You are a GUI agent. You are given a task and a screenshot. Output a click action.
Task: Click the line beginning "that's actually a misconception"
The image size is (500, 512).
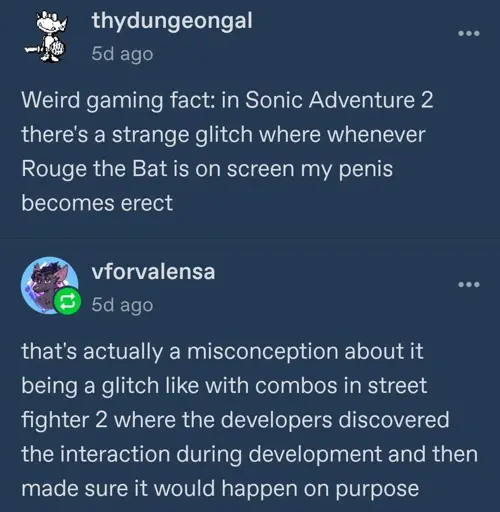[222, 352]
